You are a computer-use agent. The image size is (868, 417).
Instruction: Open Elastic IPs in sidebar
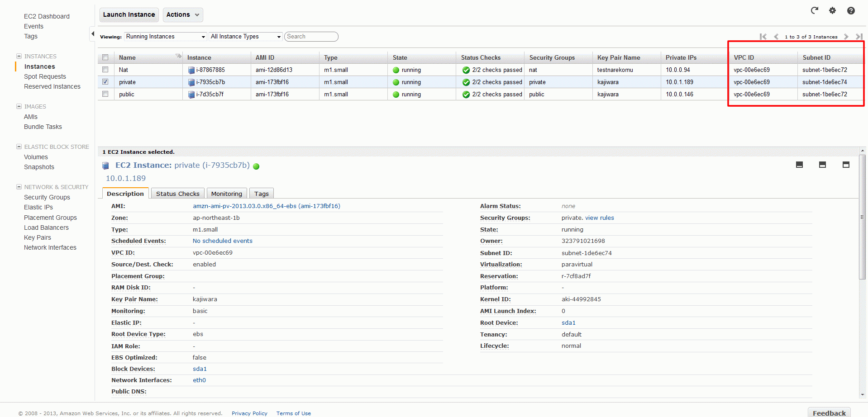(38, 207)
